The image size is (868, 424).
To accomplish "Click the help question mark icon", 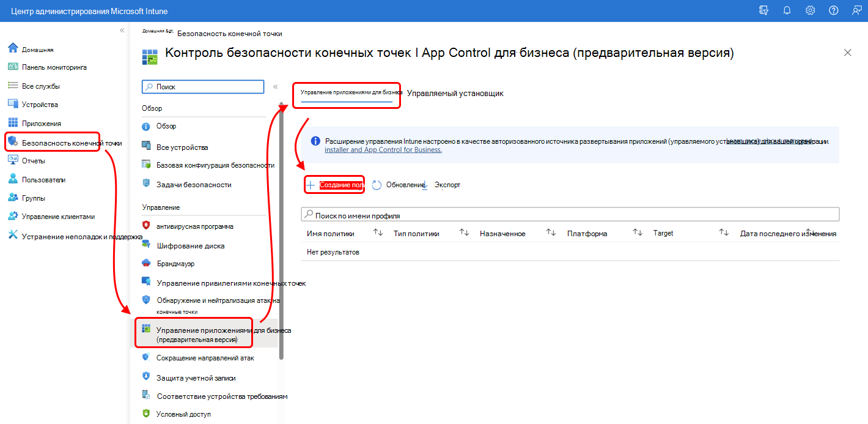I will 833,10.
